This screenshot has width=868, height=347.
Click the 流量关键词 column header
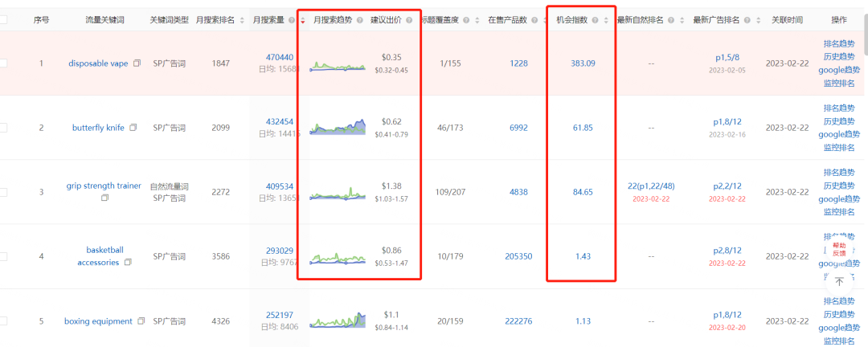point(104,20)
